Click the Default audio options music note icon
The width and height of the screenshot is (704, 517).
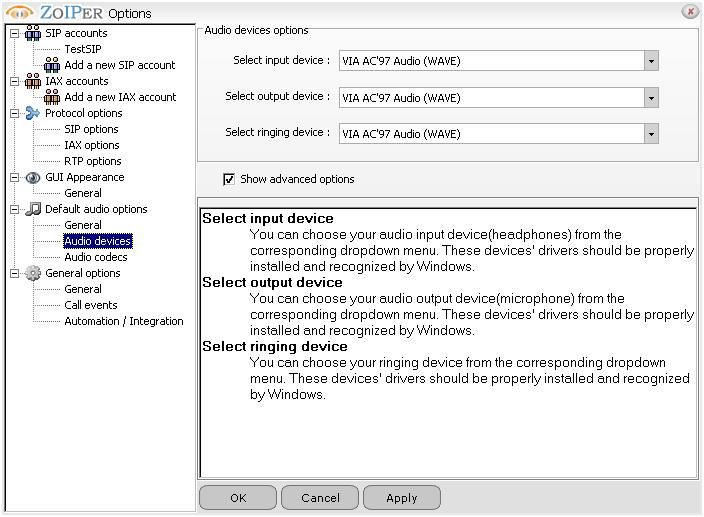coord(33,209)
